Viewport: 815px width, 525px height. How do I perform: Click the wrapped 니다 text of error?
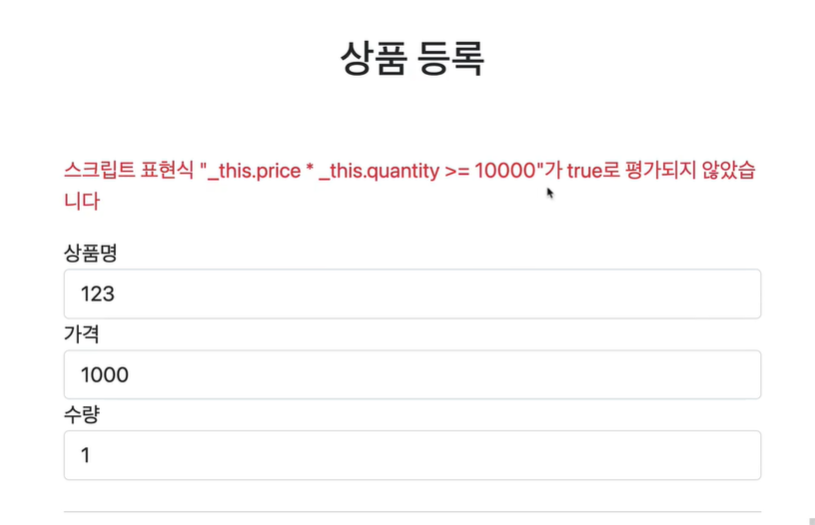click(82, 201)
